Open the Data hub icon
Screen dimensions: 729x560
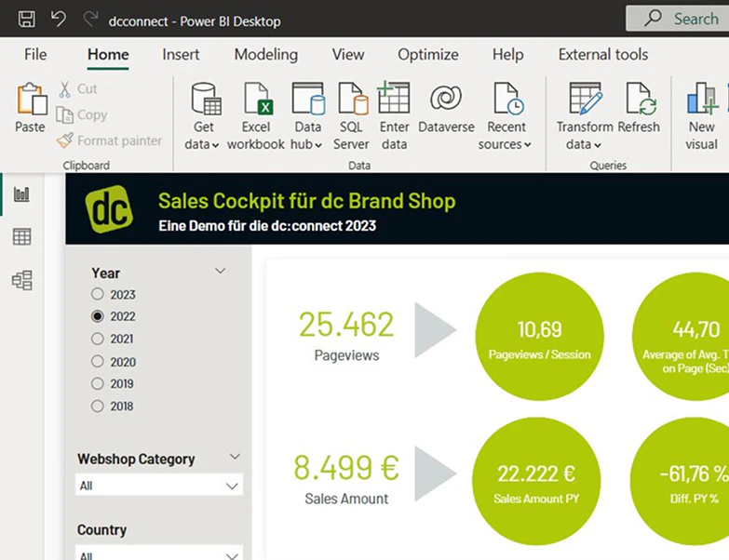[308, 99]
